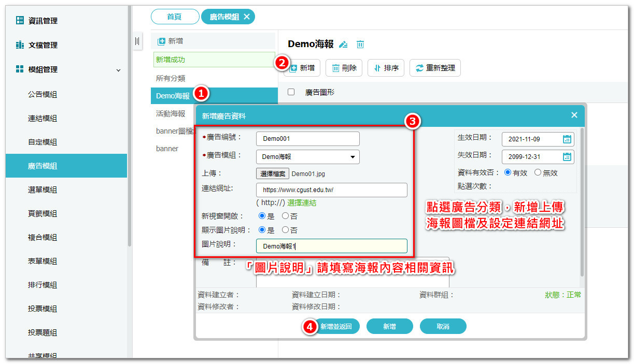The width and height of the screenshot is (634, 364).
Task: Click the 刪除 toolbar button
Action: click(344, 68)
